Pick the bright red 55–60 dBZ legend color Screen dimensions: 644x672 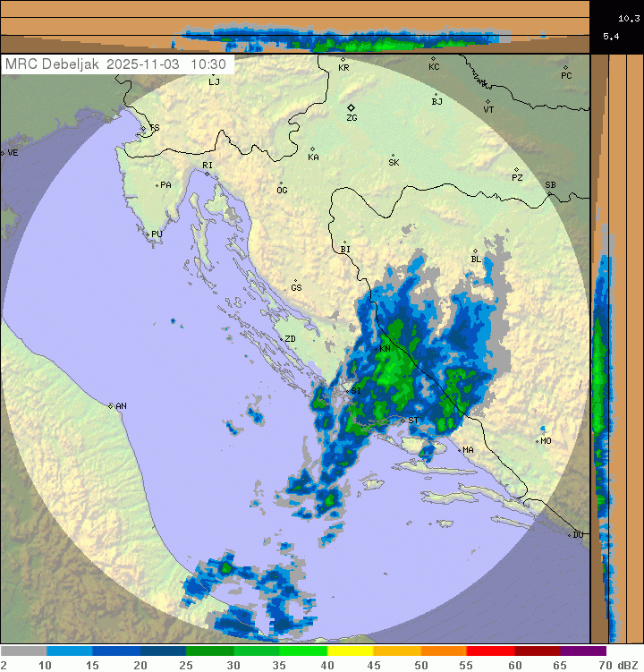(x=490, y=651)
